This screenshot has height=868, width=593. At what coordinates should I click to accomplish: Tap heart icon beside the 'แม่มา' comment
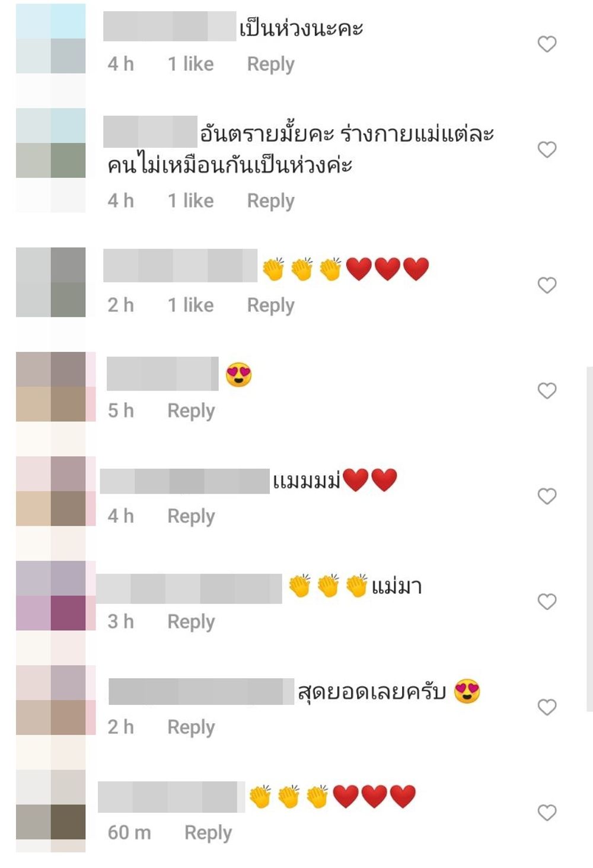[x=547, y=602]
